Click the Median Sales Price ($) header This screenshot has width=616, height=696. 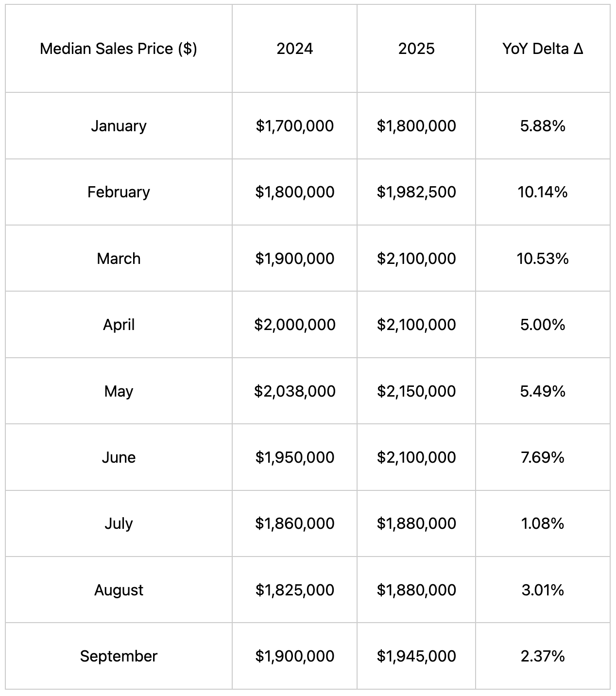119,49
